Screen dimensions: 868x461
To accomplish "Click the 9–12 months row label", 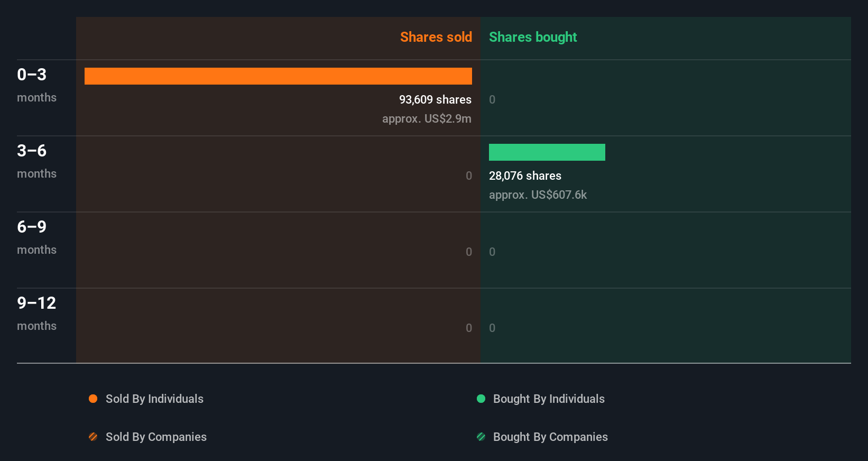I will pyautogui.click(x=36, y=314).
